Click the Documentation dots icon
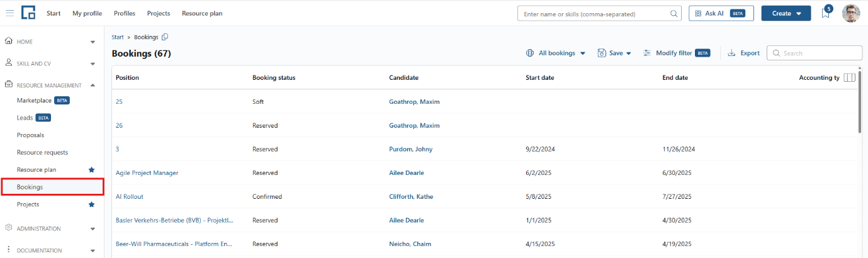Image resolution: width=868 pixels, height=258 pixels. [9, 250]
